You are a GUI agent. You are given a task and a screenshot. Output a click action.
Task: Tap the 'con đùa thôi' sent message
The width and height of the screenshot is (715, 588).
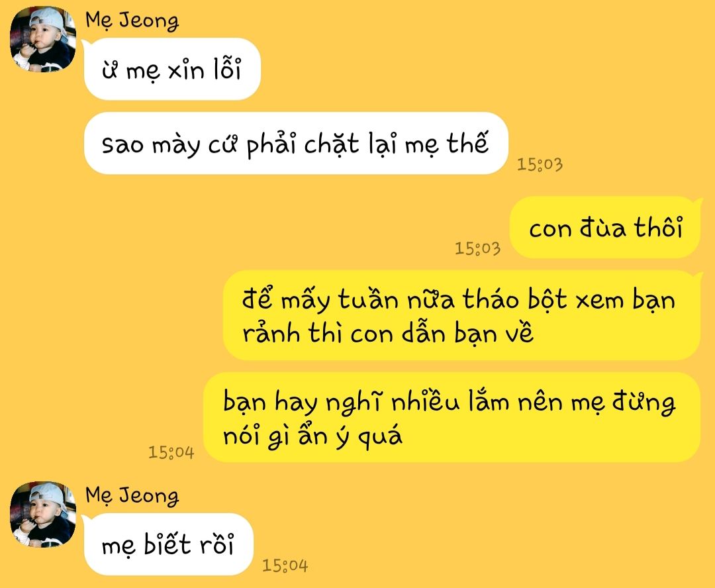tap(604, 227)
